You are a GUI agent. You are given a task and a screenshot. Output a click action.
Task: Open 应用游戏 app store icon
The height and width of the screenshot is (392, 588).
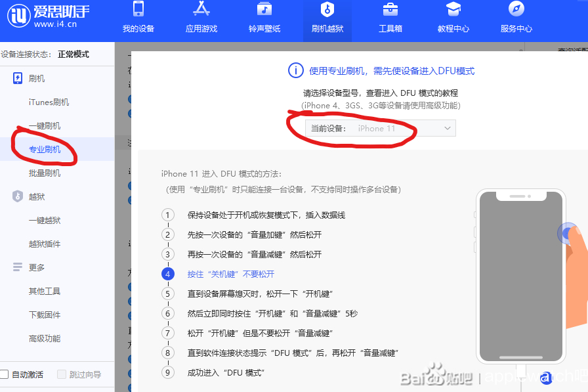coord(201,9)
